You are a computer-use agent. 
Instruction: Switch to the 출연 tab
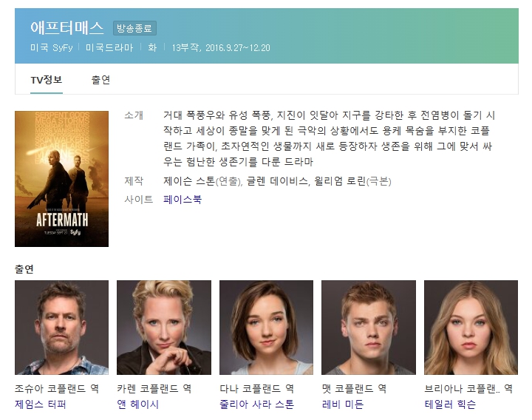100,80
